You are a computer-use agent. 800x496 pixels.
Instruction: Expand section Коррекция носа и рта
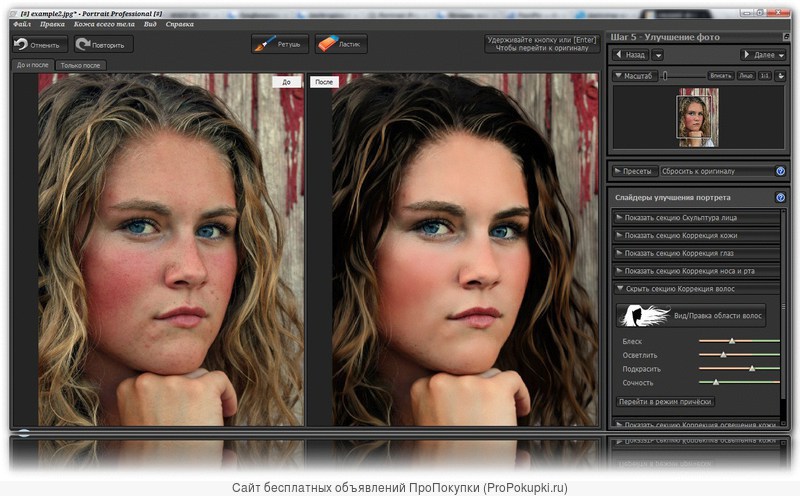tap(696, 271)
